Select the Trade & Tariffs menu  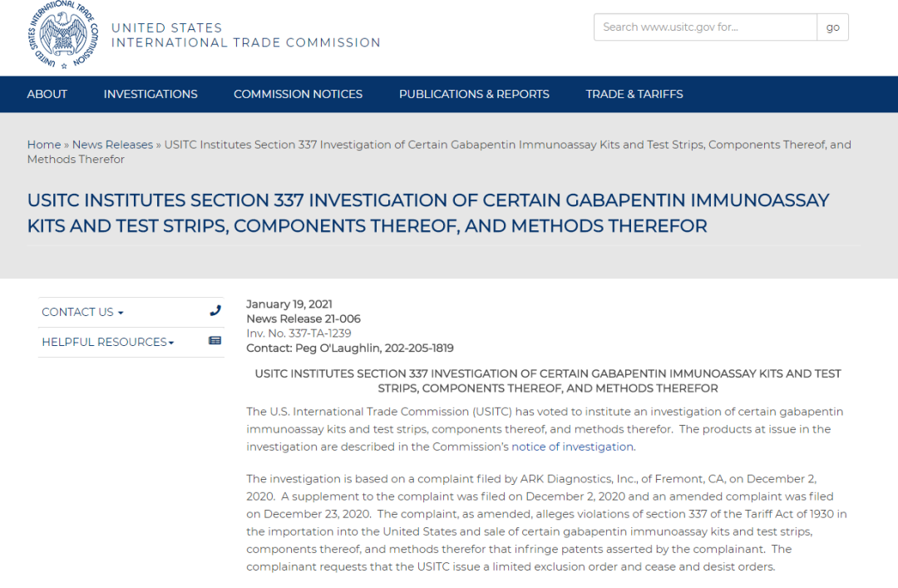(x=634, y=94)
